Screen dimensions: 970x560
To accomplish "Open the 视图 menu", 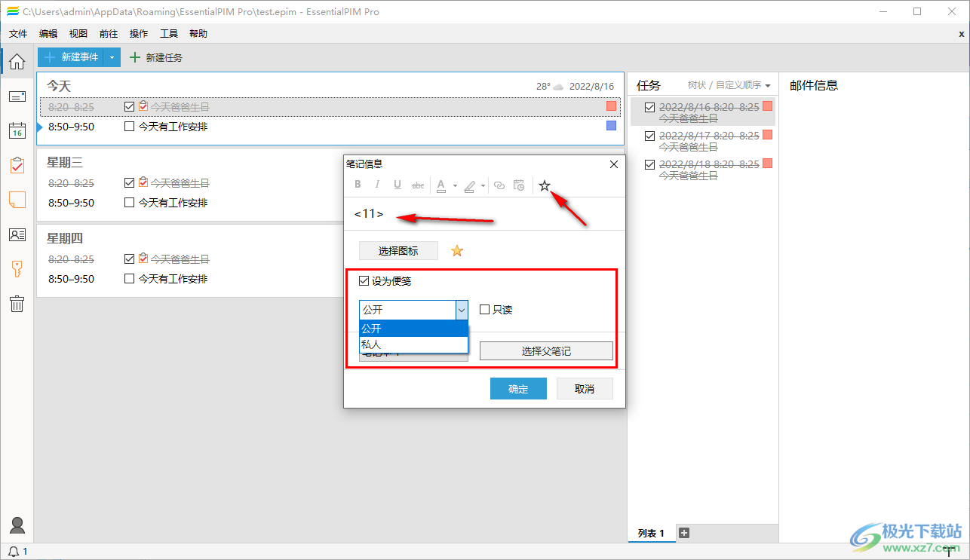I will [78, 33].
